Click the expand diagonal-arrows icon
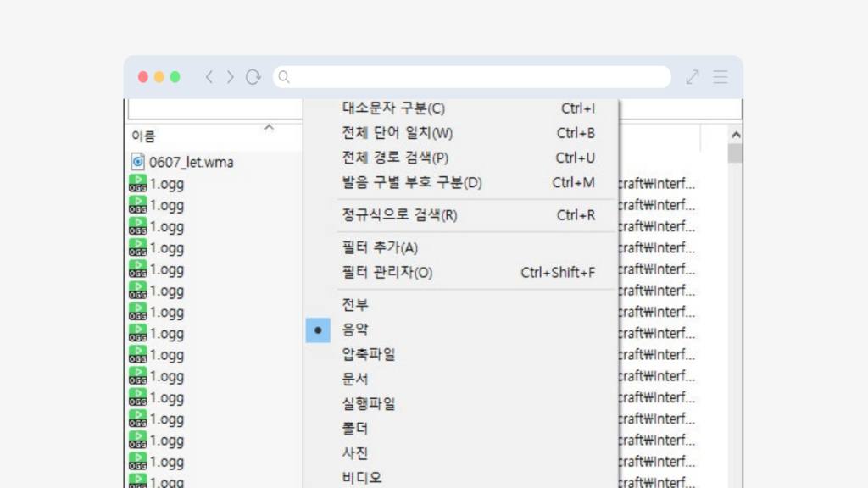This screenshot has width=868, height=488. pyautogui.click(x=692, y=76)
